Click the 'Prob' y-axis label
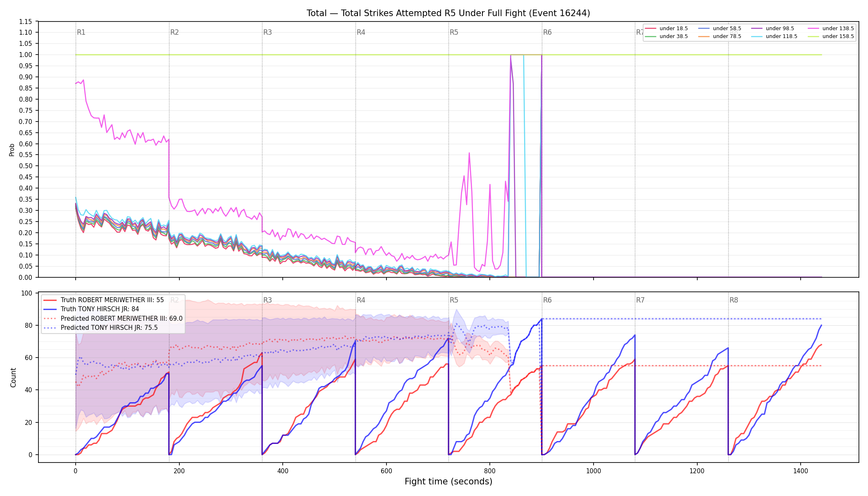This screenshot has height=496, width=868. coord(12,150)
